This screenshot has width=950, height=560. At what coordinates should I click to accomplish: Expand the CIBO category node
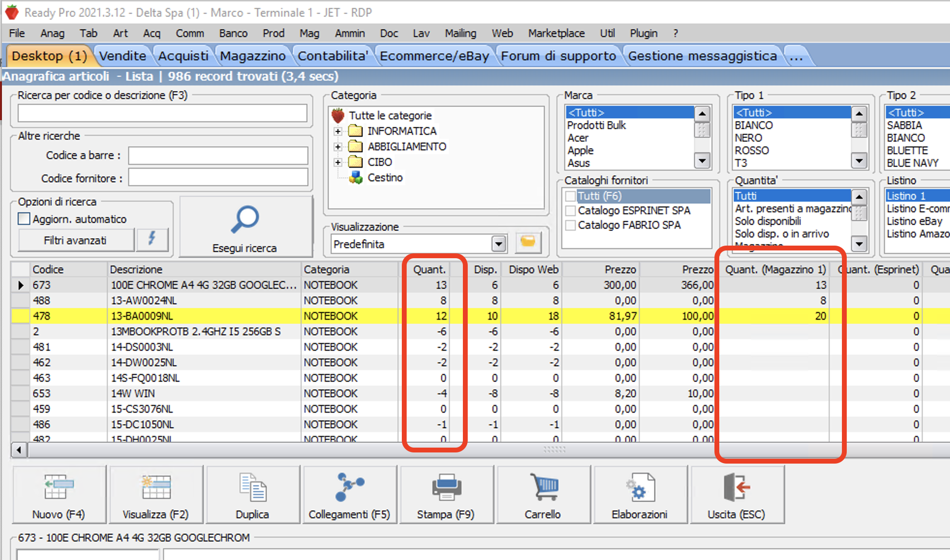[338, 162]
